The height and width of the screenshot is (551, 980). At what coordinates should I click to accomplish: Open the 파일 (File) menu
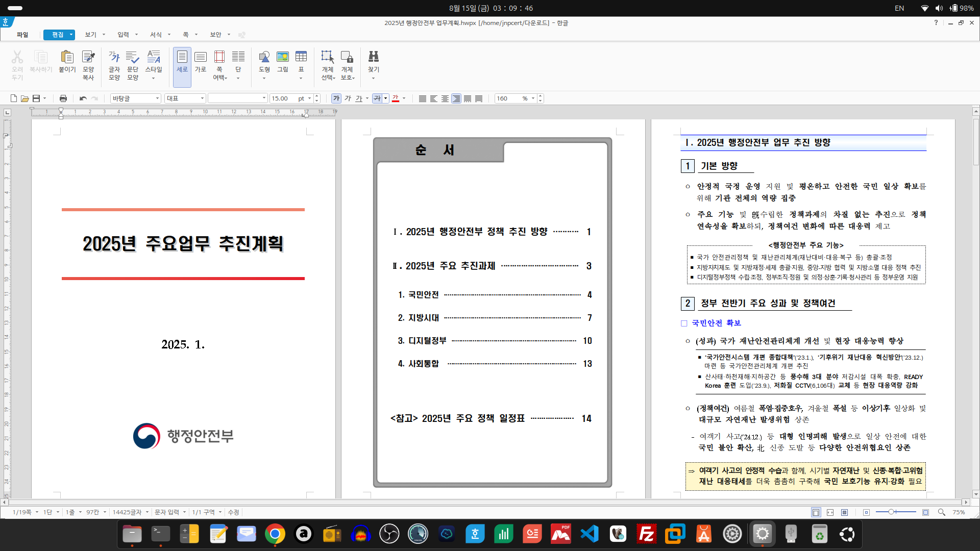tap(22, 35)
